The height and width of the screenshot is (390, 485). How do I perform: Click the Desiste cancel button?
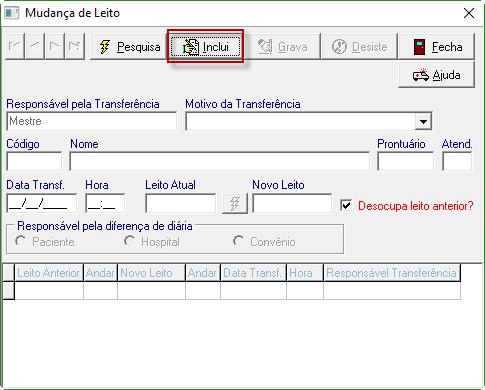coord(359,47)
